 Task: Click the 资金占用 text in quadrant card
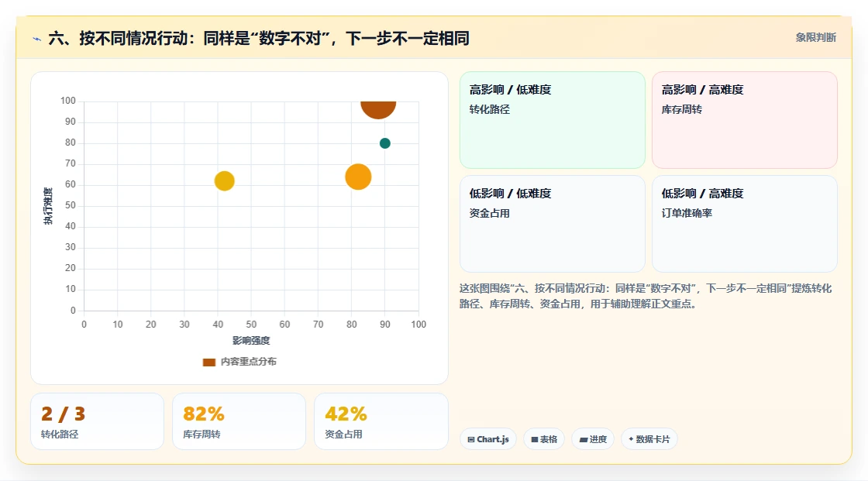pyautogui.click(x=489, y=213)
